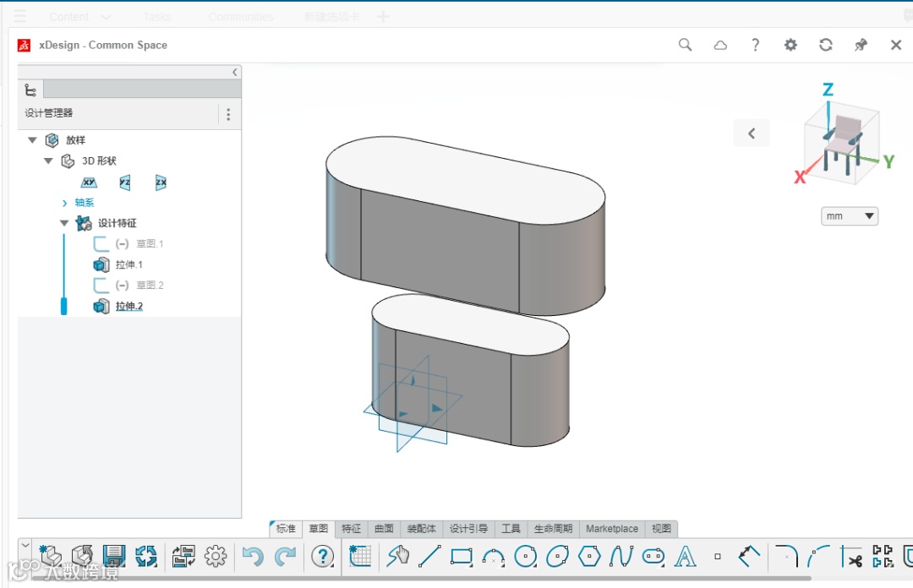Viewport: 913px width, 588px height.
Task: Click the save floppy-disk icon
Action: click(x=114, y=556)
